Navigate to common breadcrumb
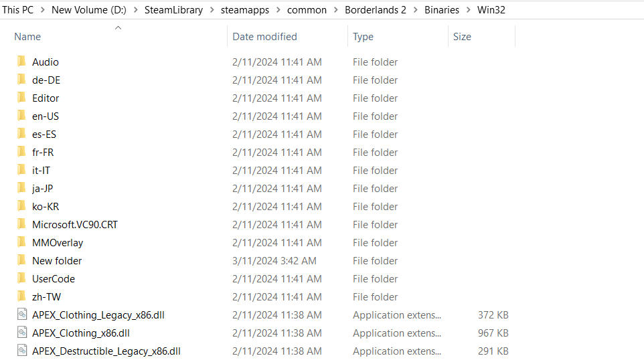Image resolution: width=644 pixels, height=360 pixels. [x=307, y=10]
